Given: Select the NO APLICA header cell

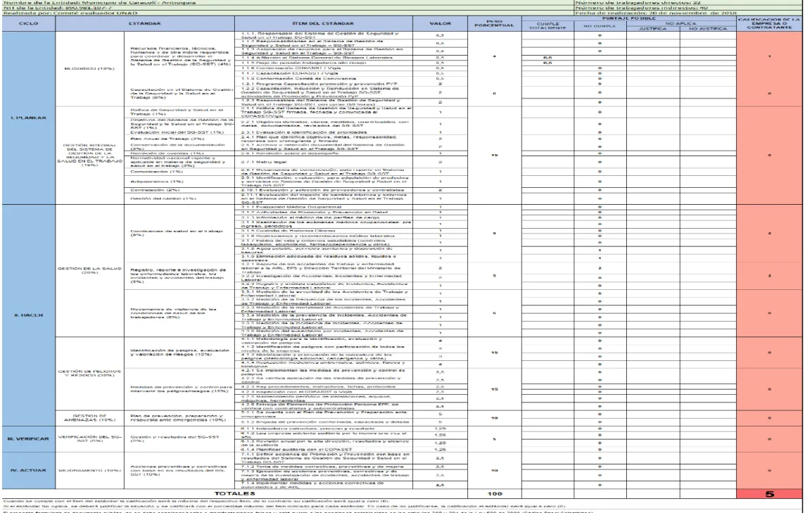Looking at the screenshot, I should point(681,23).
